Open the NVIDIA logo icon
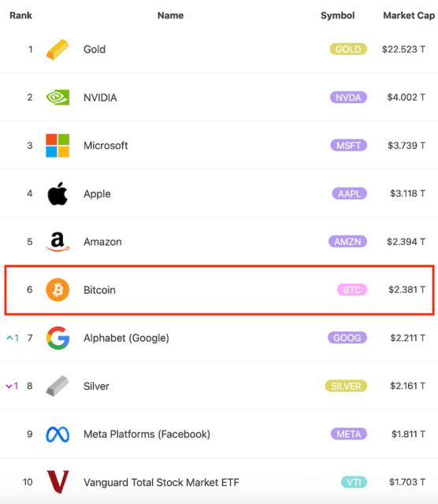The height and width of the screenshot is (504, 438). 58,98
